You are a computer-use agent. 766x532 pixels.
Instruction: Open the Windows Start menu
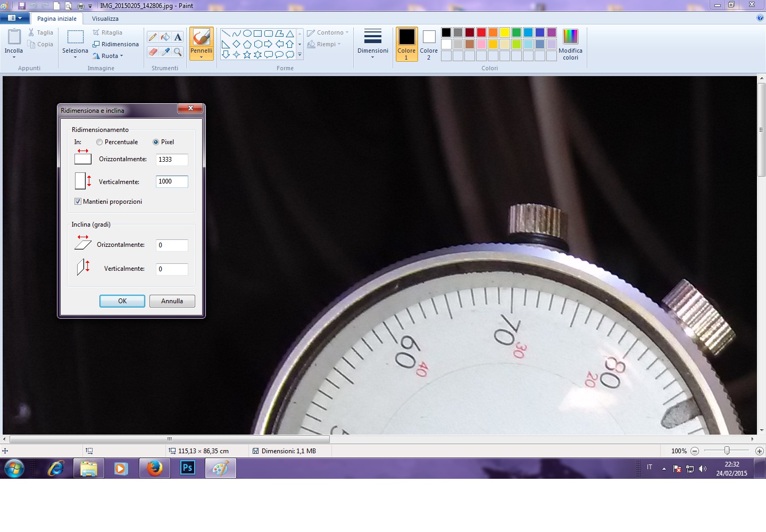(14, 469)
